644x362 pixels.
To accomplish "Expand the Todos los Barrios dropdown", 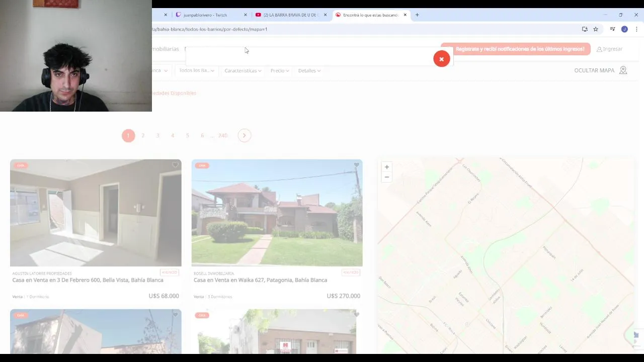I will click(x=196, y=70).
